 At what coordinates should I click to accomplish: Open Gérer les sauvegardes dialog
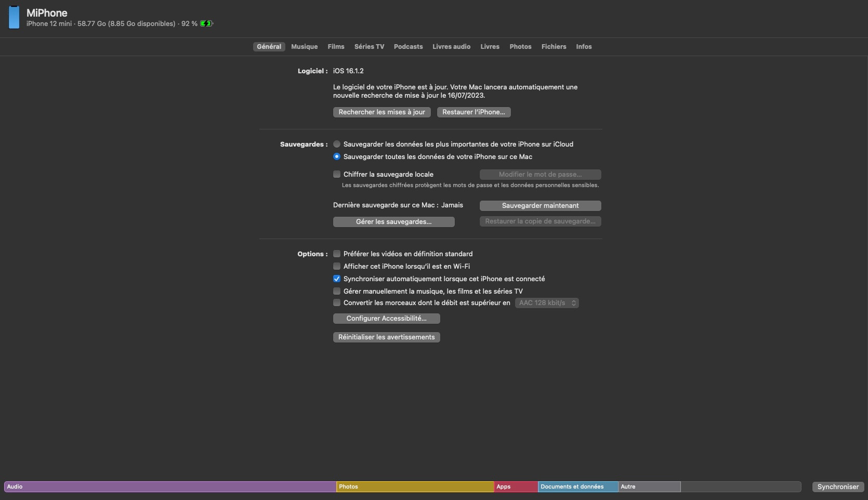(x=394, y=222)
